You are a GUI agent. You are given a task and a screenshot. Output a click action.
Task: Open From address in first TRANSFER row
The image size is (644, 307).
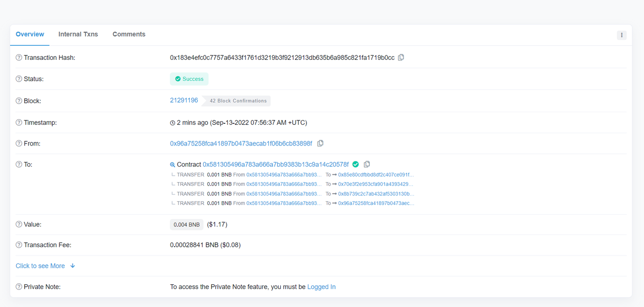tap(284, 175)
